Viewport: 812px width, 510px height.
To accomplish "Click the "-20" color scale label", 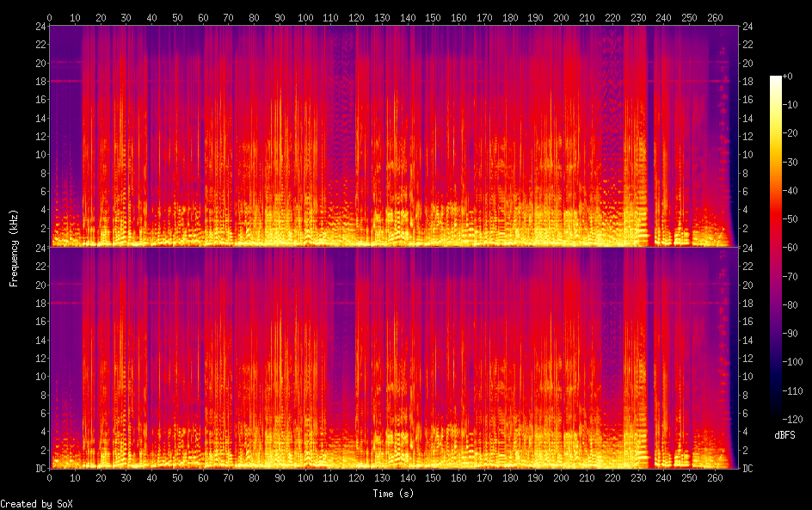I will (790, 133).
